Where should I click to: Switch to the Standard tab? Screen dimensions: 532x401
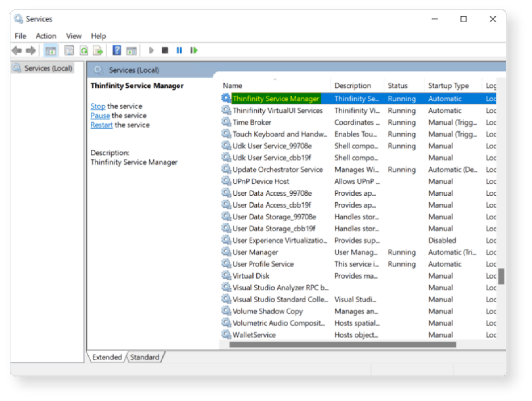[145, 357]
